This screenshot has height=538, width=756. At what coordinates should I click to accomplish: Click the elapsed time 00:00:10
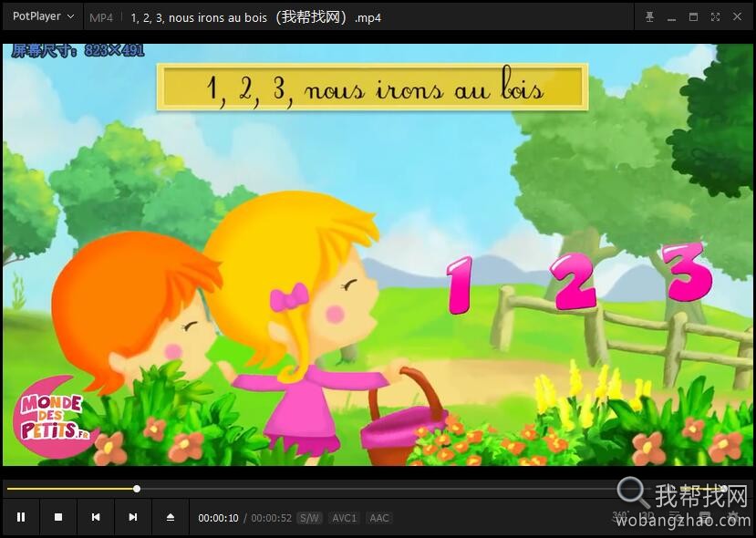(x=219, y=518)
